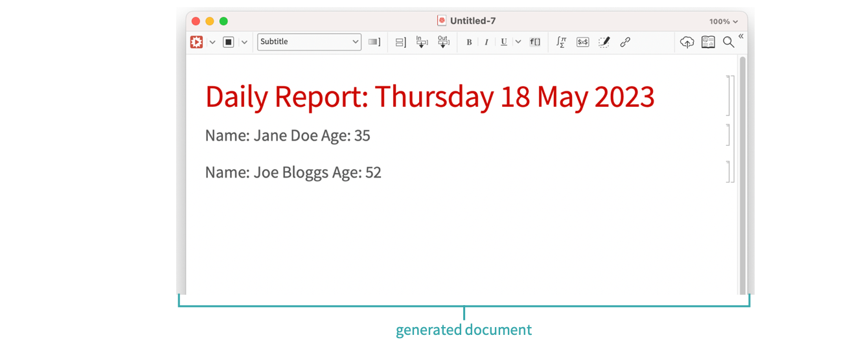Click the TeX input $x$ icon
Image resolution: width=868 pixels, height=342 pixels.
(582, 42)
